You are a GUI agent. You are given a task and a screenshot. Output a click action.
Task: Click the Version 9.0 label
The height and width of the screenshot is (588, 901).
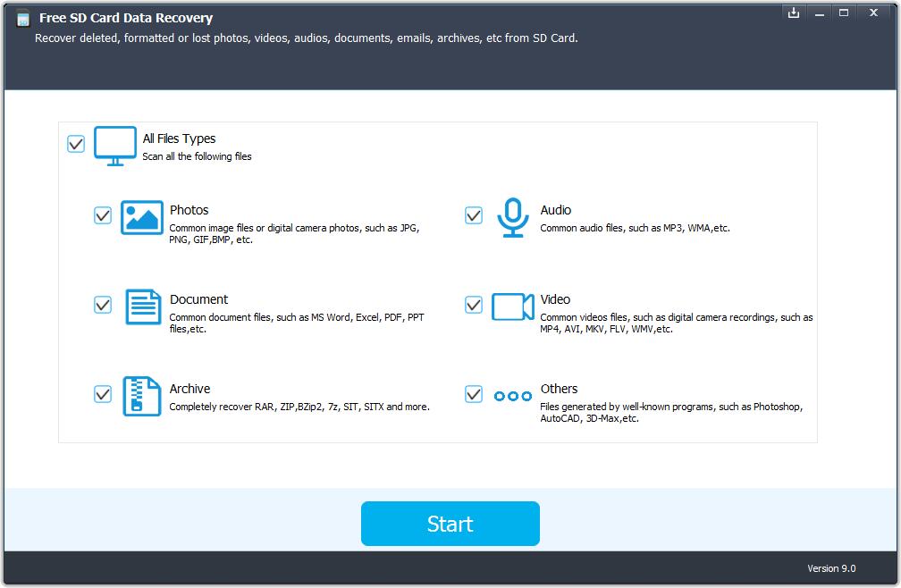point(831,568)
